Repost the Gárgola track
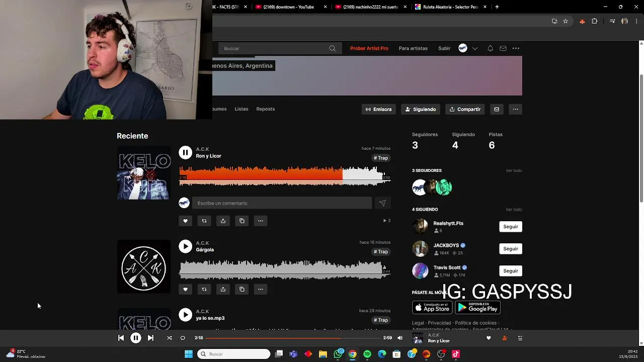 (204, 289)
